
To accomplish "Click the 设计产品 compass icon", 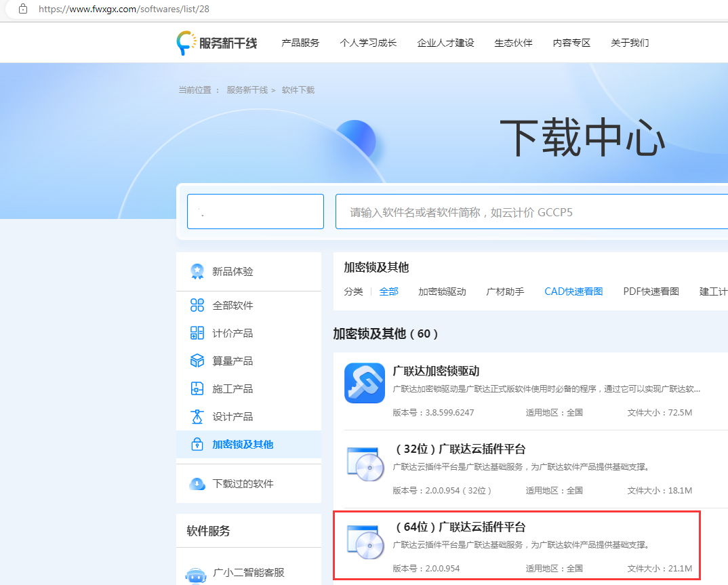I will coord(197,417).
